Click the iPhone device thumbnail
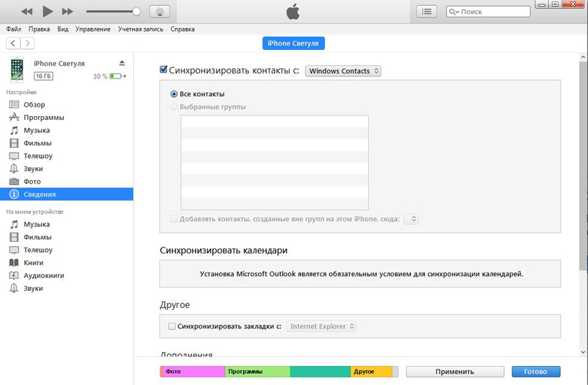This screenshot has height=385, width=588. click(x=17, y=69)
